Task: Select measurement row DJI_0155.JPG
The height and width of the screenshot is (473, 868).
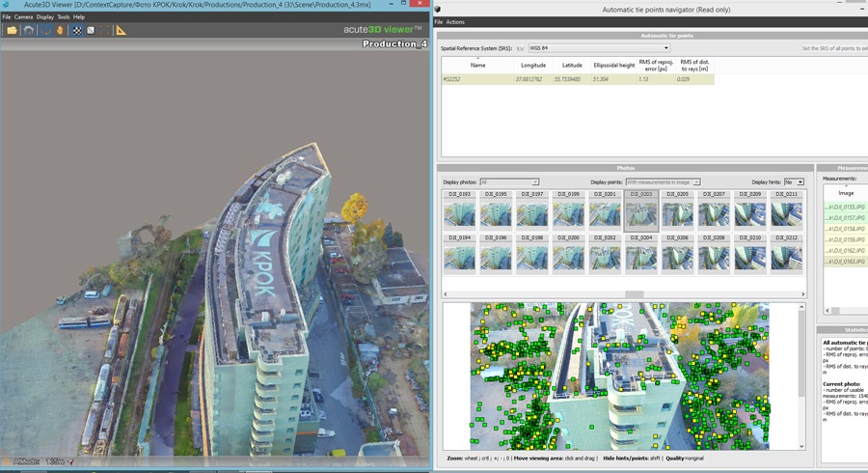Action: point(845,208)
